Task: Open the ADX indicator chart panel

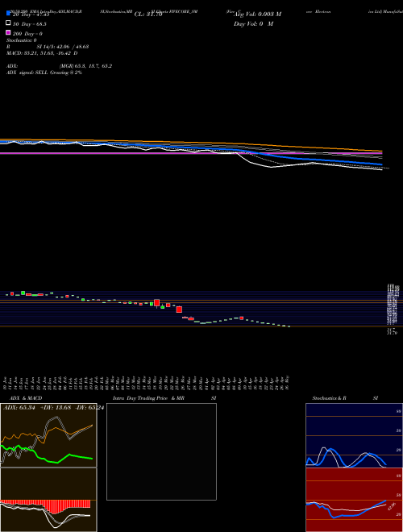Action: 48,435
